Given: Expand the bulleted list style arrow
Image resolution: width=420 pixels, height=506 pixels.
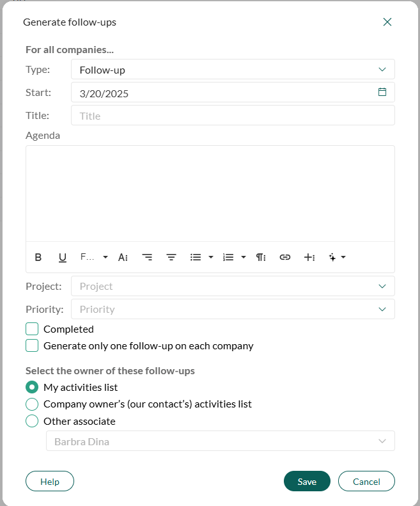Looking at the screenshot, I should coord(211,257).
